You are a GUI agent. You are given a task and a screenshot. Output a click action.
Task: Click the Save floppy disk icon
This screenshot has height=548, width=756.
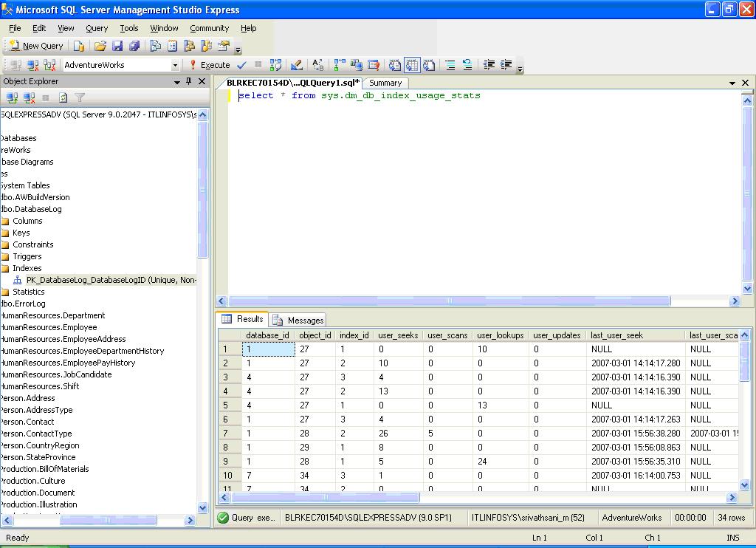[117, 46]
